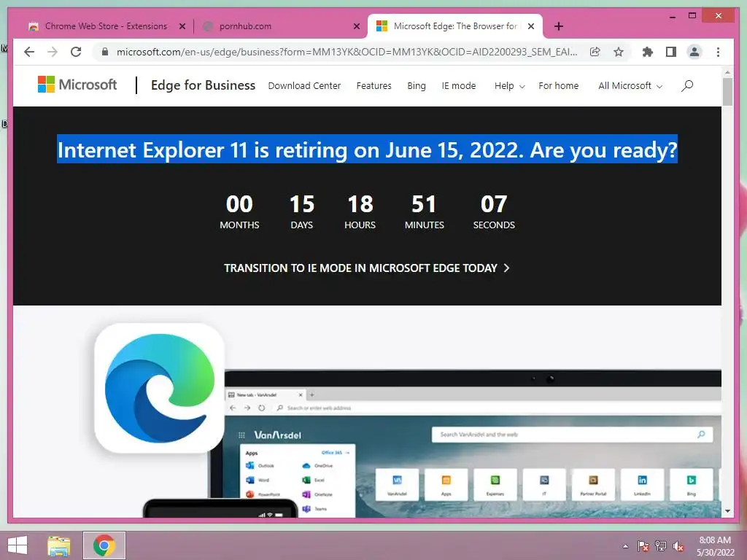Open Edge for Business link
The width and height of the screenshot is (747, 560).
click(203, 85)
